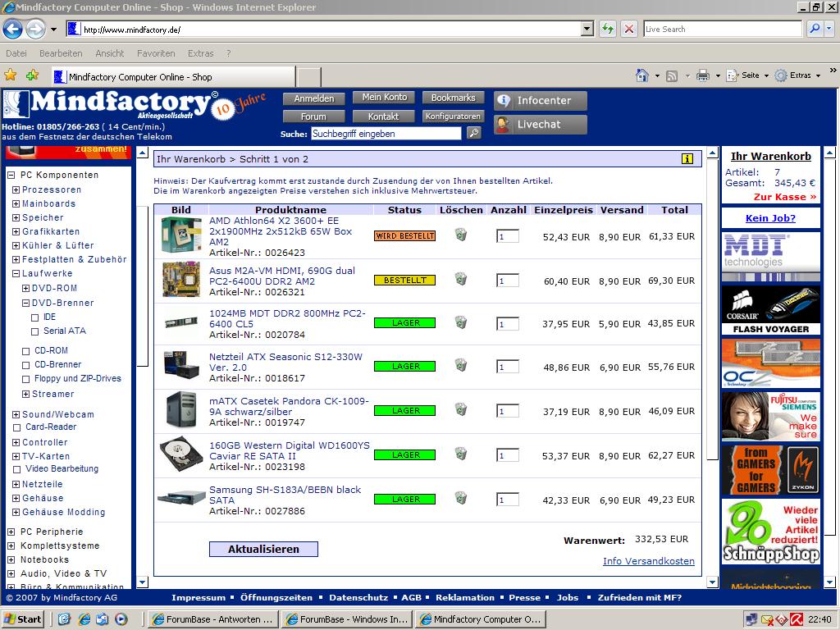The width and height of the screenshot is (840, 630).
Task: Click Add to Favorites star-plus icon
Action: (x=33, y=75)
